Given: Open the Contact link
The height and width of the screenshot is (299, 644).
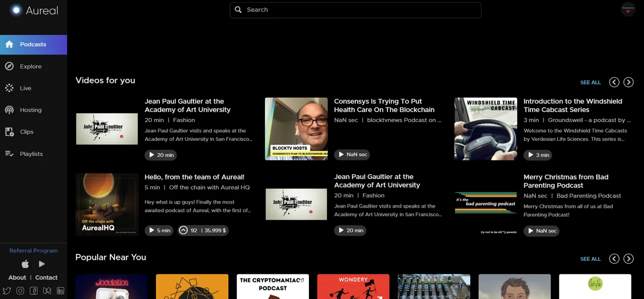Looking at the screenshot, I should [46, 277].
